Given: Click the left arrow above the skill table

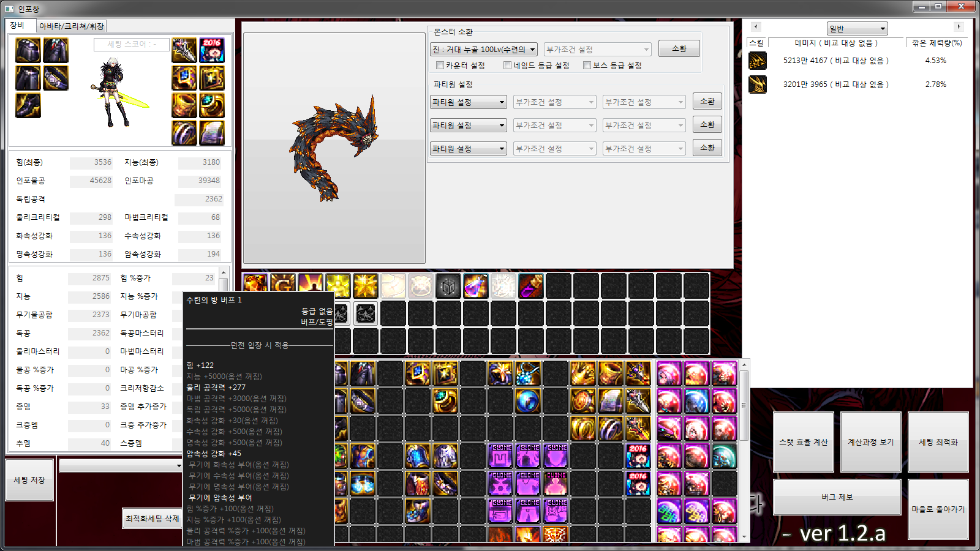Looking at the screenshot, I should 756,26.
